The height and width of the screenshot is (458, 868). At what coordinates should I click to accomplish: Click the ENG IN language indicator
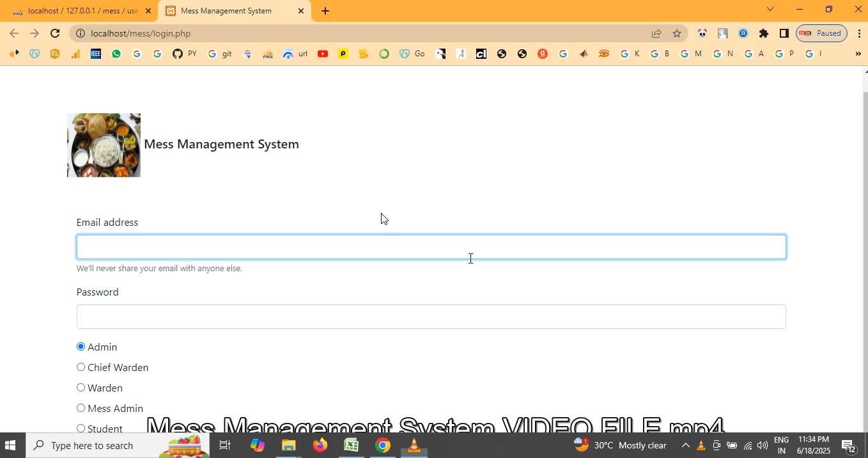click(781, 445)
